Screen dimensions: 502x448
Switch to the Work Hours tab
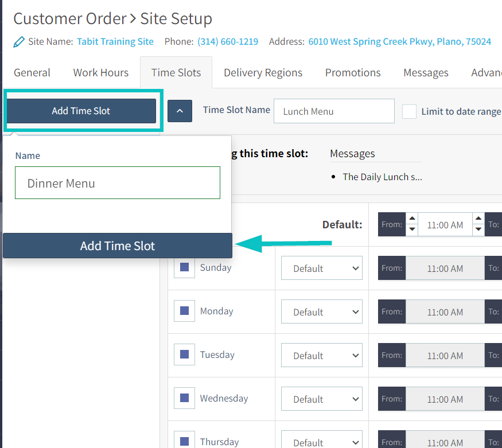pos(100,73)
